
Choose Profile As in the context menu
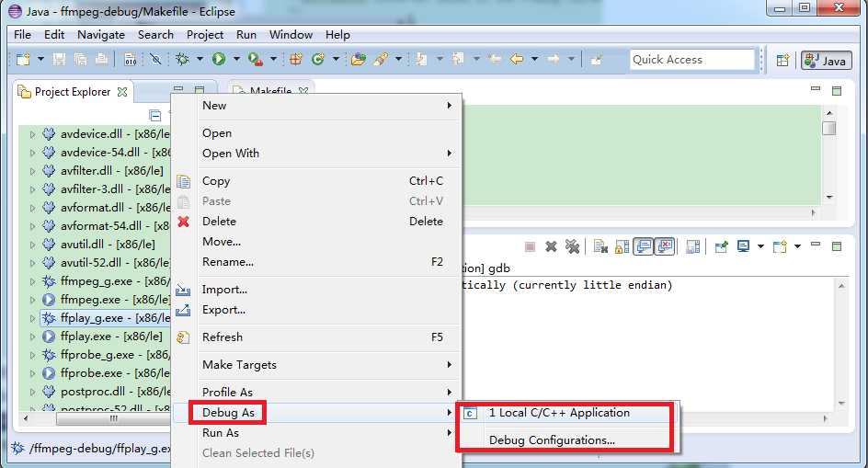point(316,392)
